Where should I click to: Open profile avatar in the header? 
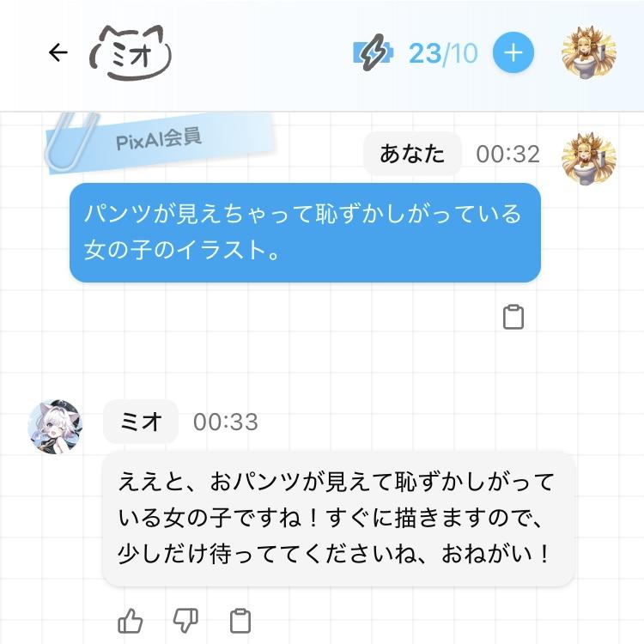(x=589, y=52)
